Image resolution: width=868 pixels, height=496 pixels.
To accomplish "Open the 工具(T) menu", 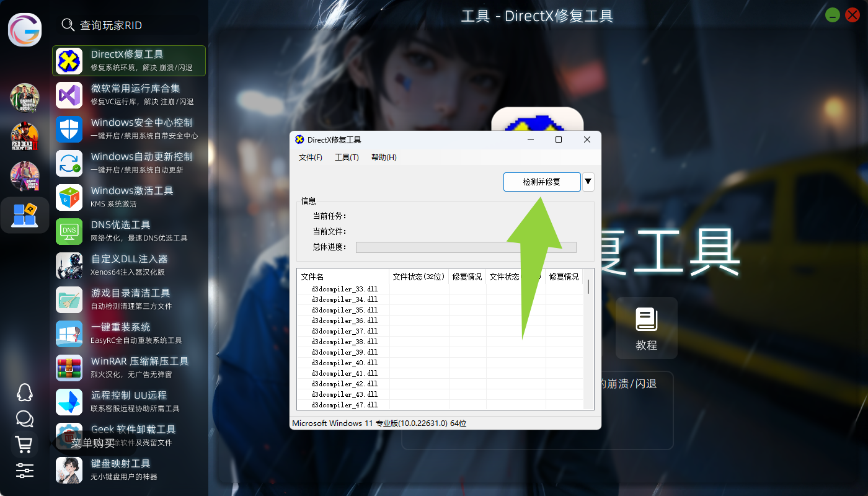I will [347, 157].
